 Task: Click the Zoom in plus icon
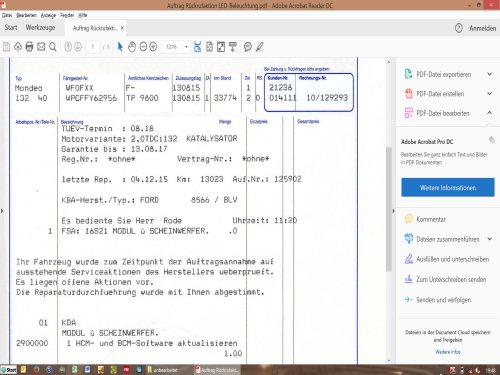[x=153, y=47]
